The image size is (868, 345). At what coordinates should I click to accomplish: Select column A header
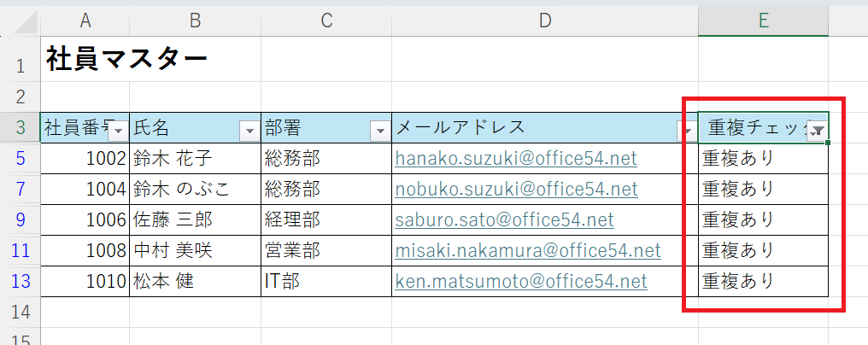85,20
